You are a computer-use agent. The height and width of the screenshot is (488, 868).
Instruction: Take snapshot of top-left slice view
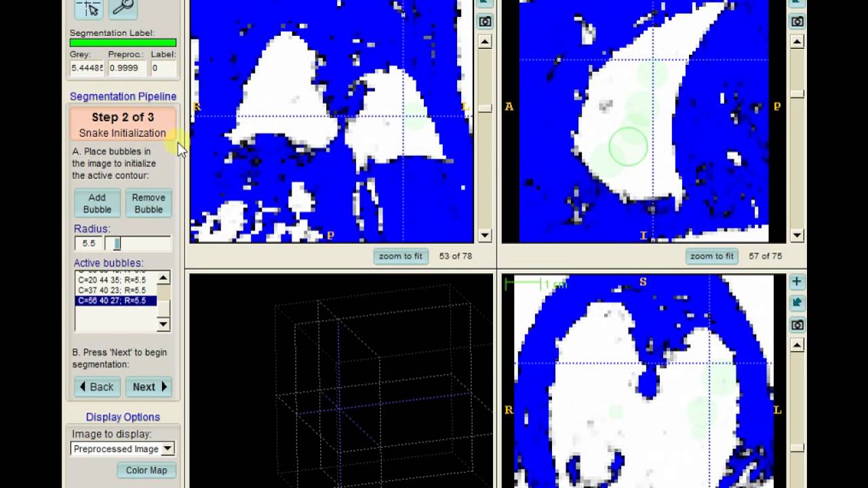pos(485,22)
